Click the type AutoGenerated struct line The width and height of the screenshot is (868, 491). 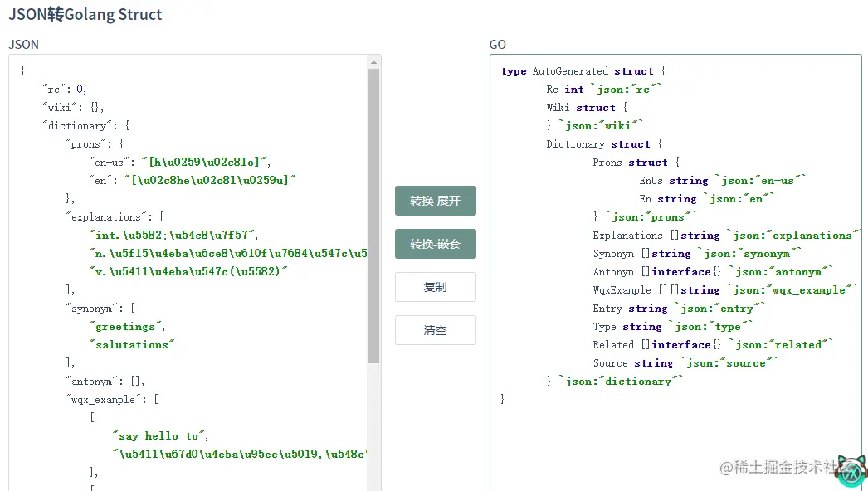pos(583,71)
